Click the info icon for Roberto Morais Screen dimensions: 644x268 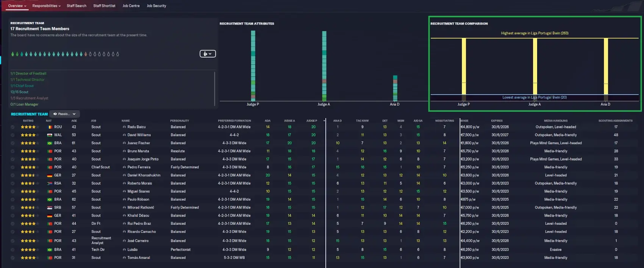coord(124,183)
